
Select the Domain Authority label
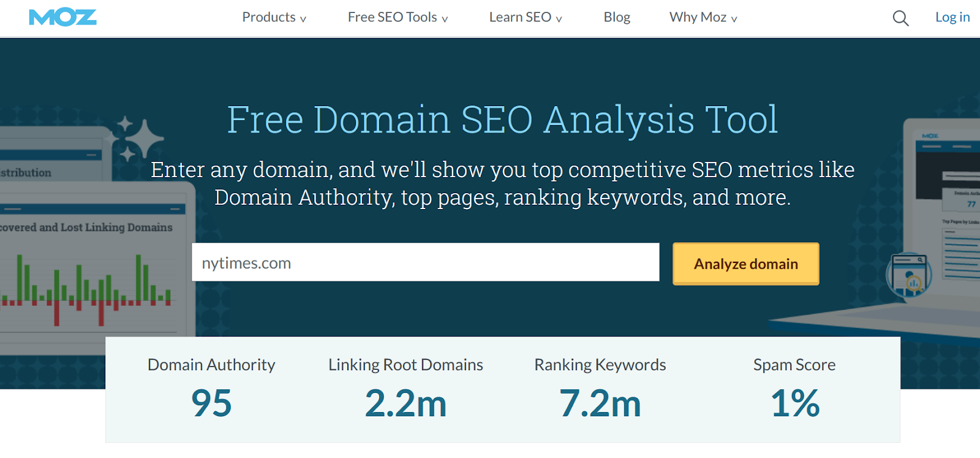211,365
